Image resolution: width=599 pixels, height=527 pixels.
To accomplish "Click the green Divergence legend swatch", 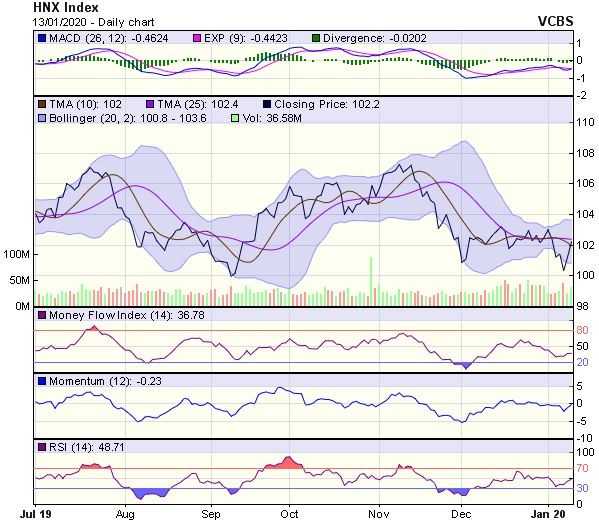I will (316, 38).
